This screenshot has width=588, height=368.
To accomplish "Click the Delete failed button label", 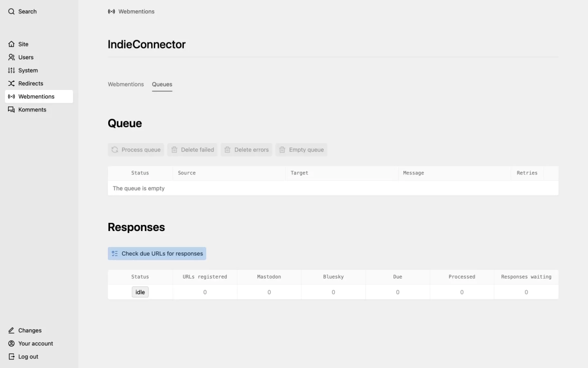I will [197, 150].
